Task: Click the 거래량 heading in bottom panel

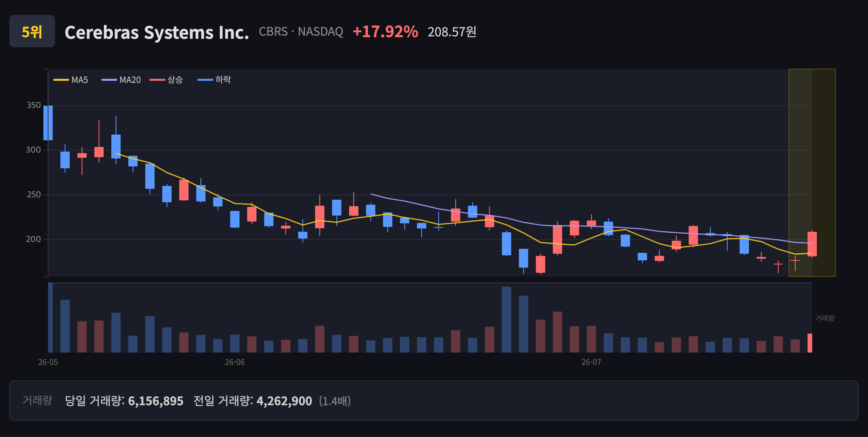Action: pos(37,400)
